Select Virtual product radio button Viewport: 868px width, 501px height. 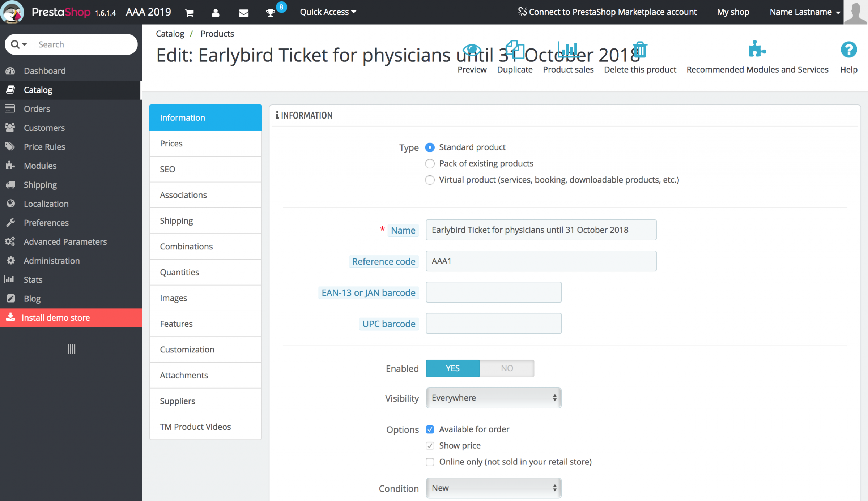430,180
